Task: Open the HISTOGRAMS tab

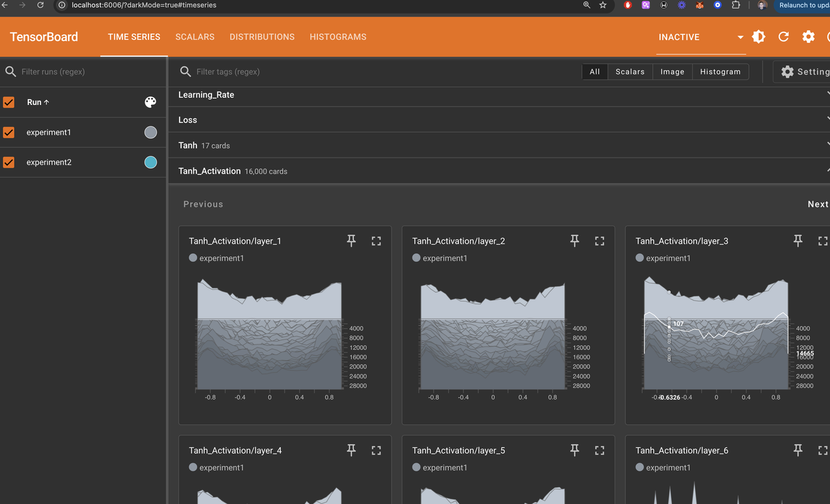Action: [x=338, y=37]
